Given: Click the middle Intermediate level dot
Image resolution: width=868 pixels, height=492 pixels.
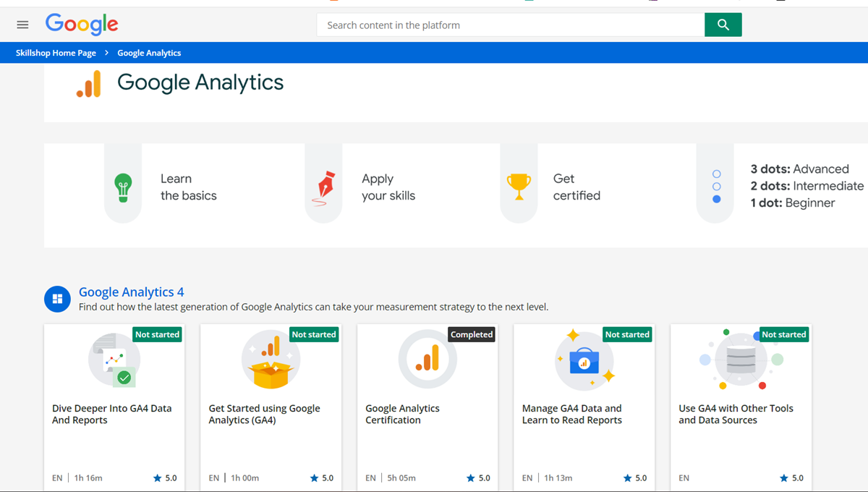Looking at the screenshot, I should (x=717, y=187).
